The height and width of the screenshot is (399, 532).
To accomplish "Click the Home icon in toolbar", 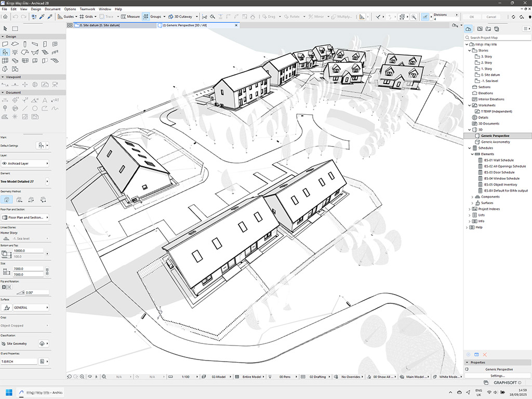I will click(x=5, y=17).
